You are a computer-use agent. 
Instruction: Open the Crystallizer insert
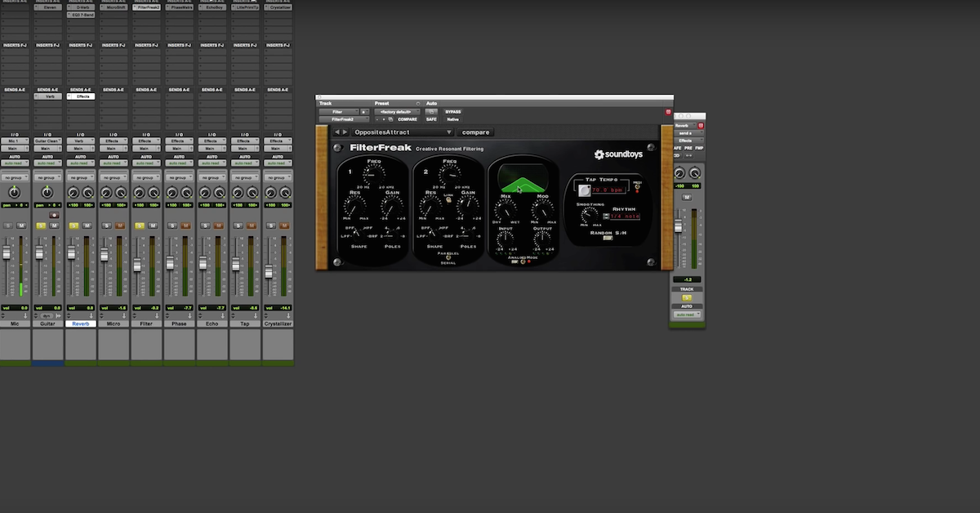pos(276,7)
